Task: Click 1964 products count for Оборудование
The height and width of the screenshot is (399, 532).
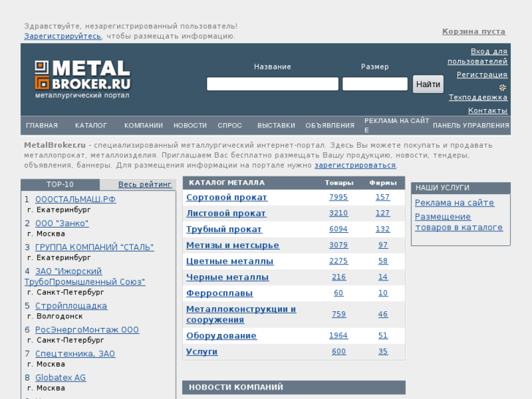Action: click(x=338, y=335)
